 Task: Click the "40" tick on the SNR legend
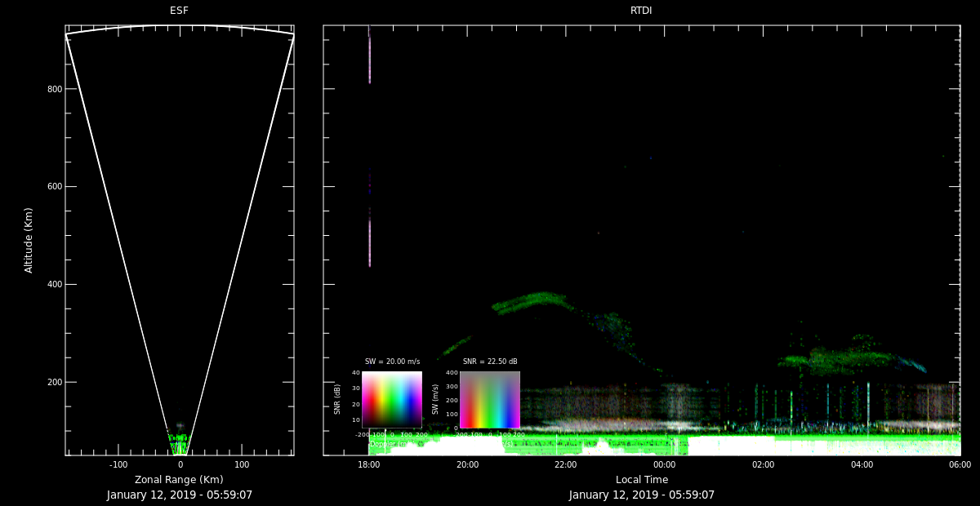[x=356, y=373]
